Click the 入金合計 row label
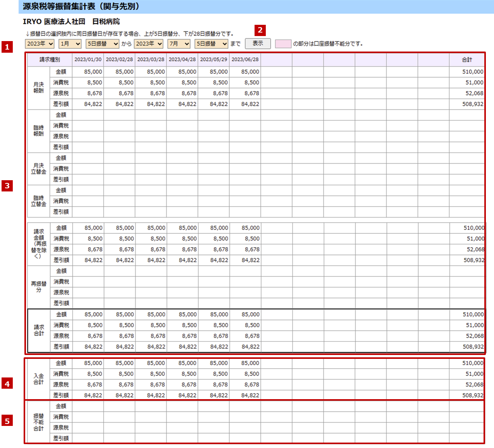The image size is (494, 448). 38,379
